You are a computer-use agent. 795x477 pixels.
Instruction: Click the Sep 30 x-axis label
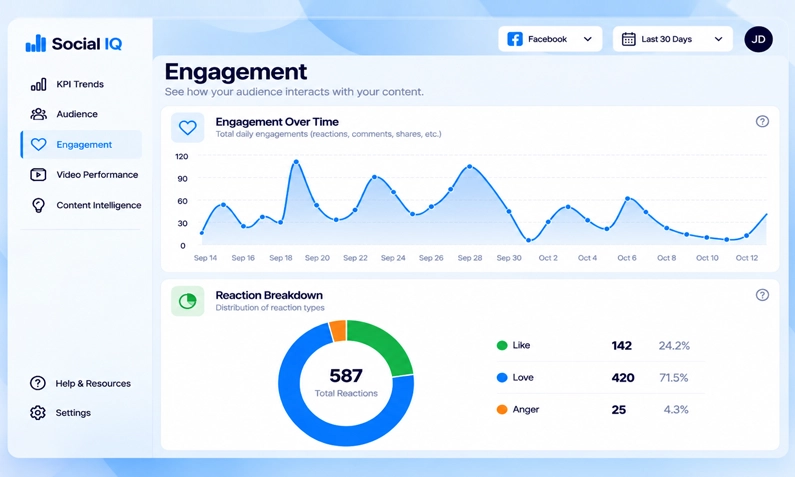[x=509, y=258]
